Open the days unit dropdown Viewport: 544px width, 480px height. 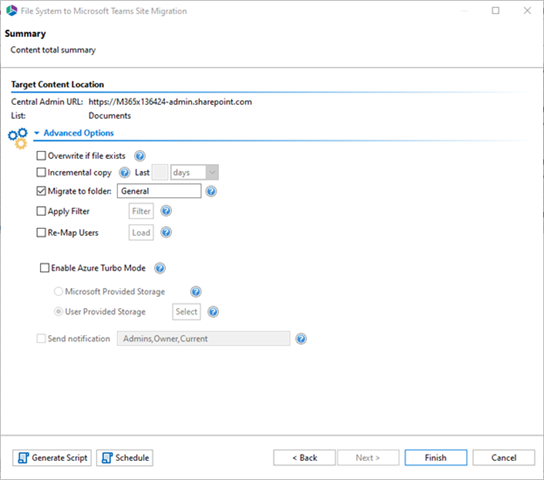click(194, 172)
